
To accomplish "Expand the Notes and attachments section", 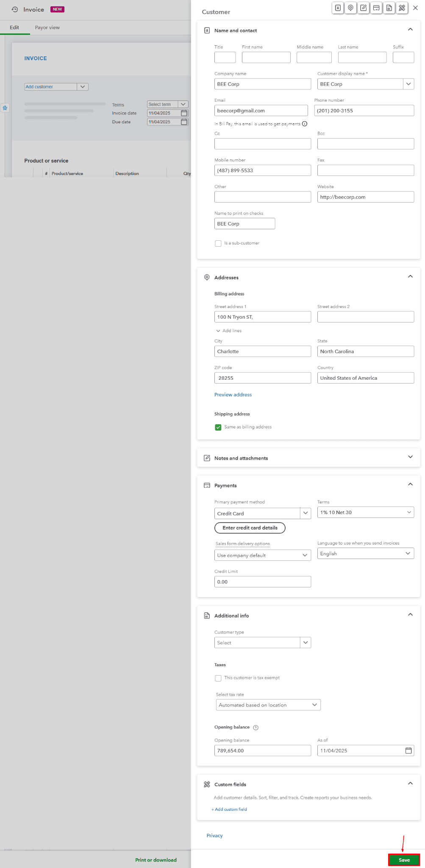I will pos(410,457).
